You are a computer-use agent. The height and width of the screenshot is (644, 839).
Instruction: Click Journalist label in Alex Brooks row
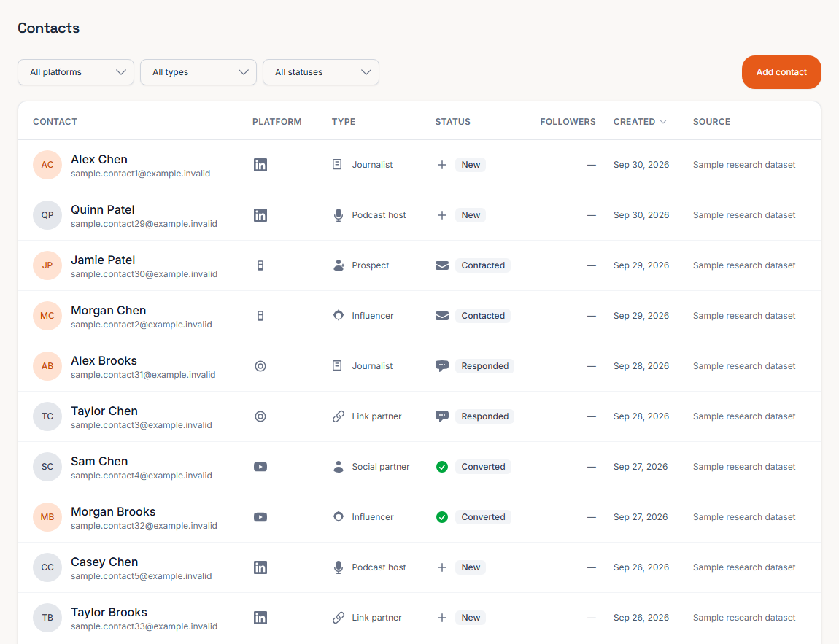(372, 366)
